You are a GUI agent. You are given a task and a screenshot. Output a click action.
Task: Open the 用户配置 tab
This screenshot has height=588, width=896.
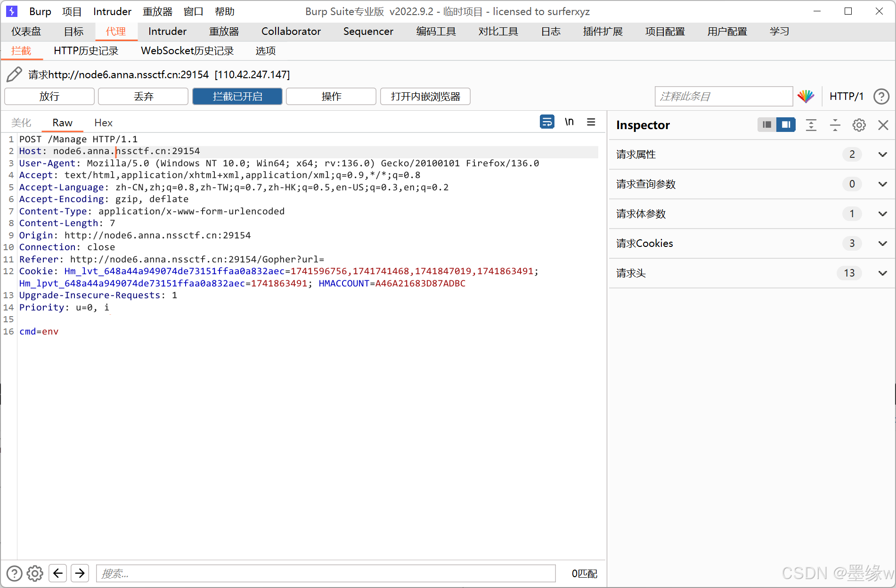tap(727, 31)
